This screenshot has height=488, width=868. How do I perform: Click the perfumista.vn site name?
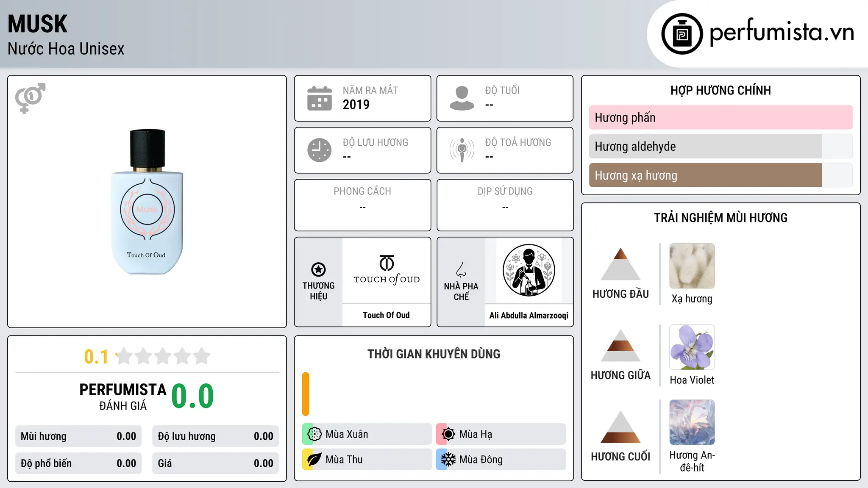click(782, 33)
